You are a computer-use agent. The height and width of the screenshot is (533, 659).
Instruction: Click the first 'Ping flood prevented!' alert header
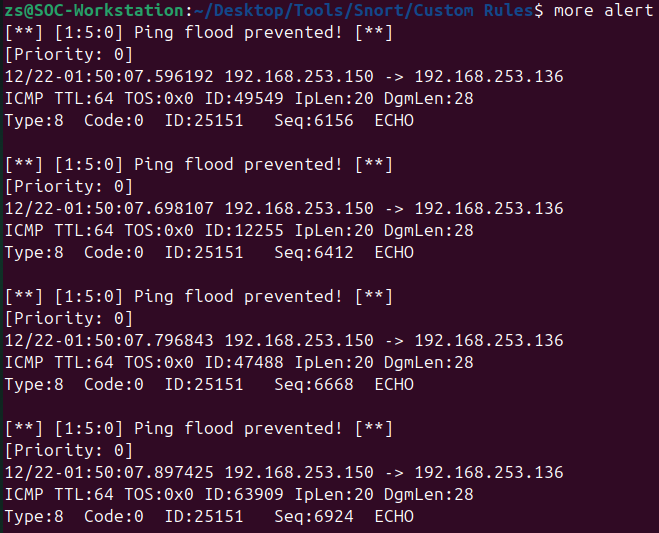[x=199, y=33]
